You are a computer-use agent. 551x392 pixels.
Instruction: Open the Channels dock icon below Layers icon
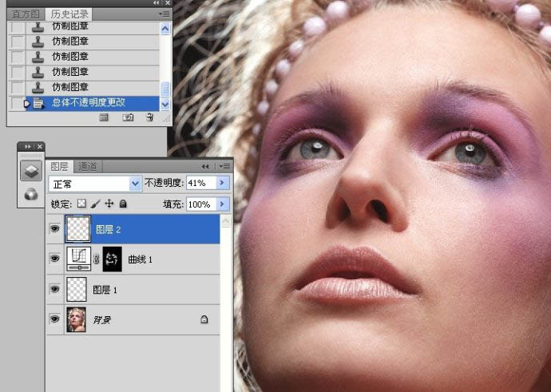tap(30, 194)
